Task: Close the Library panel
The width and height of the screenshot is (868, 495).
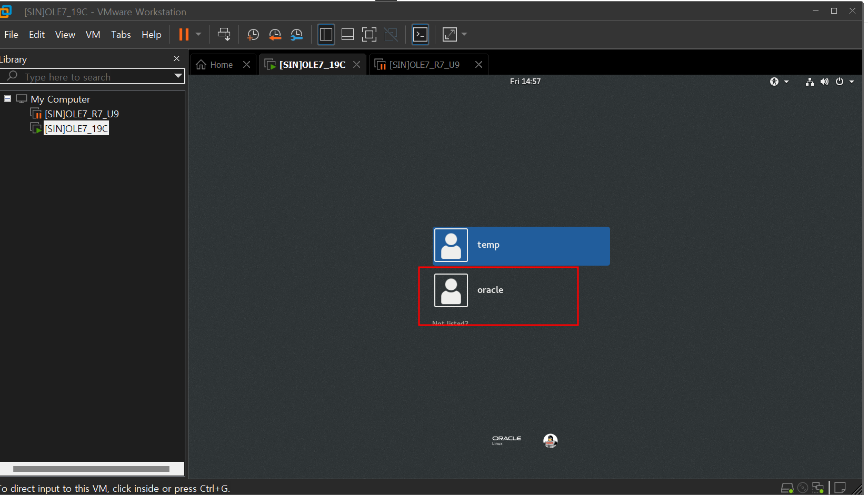Action: (x=177, y=58)
